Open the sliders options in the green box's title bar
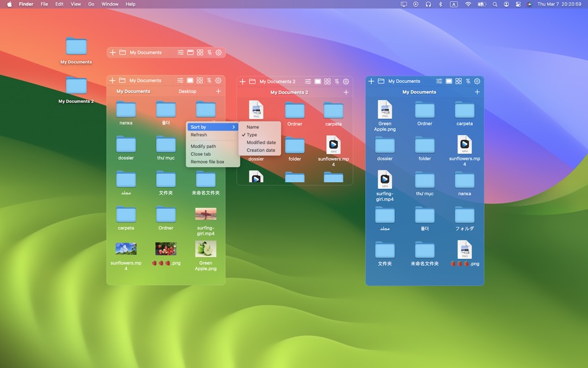 (x=180, y=81)
